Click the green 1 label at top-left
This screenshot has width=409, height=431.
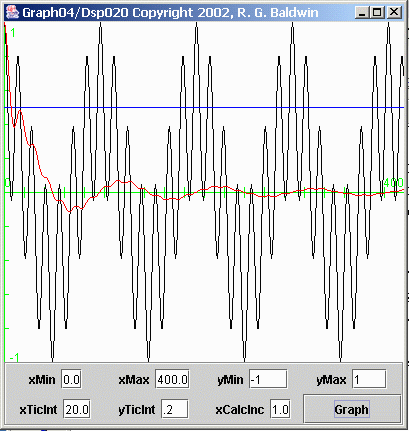13,33
